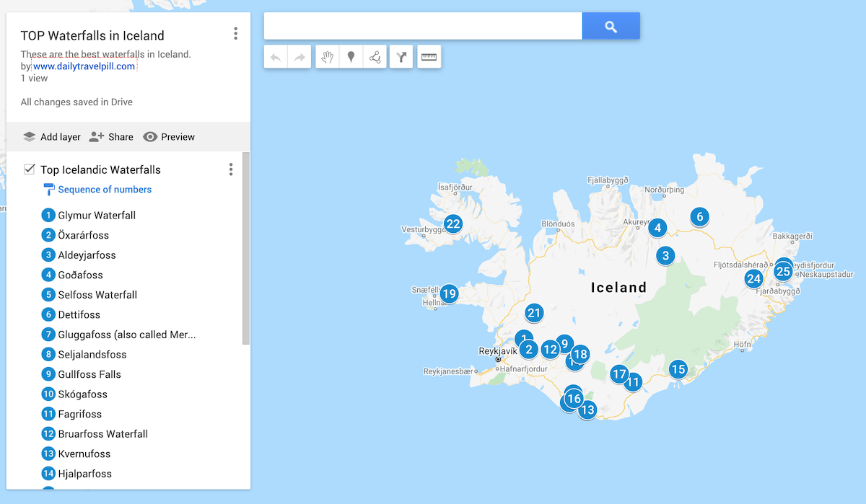Pick the ruler measure distances tool
The height and width of the screenshot is (504, 866).
pos(429,58)
